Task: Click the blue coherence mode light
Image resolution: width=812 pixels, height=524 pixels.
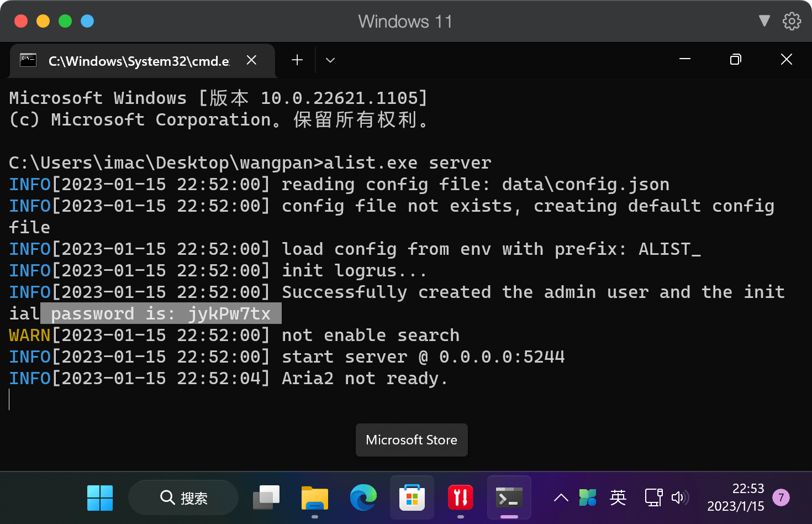Action: (87, 21)
